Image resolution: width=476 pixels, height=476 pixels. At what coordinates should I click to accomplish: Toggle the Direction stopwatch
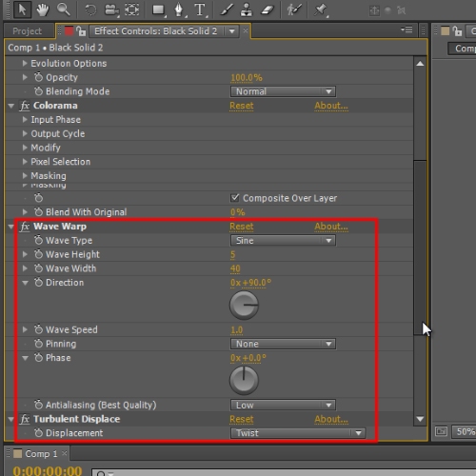(38, 282)
